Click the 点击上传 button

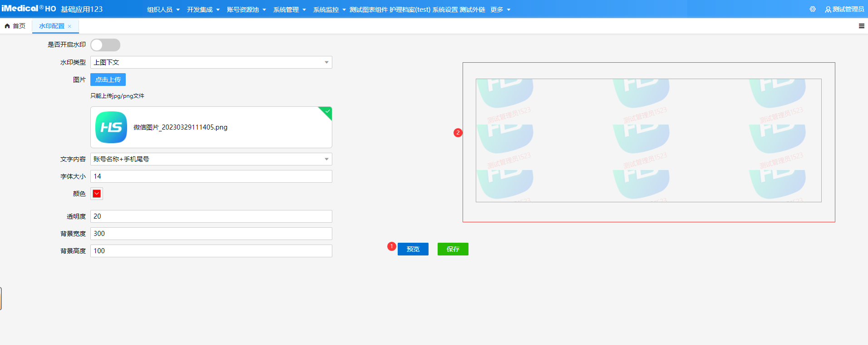108,80
